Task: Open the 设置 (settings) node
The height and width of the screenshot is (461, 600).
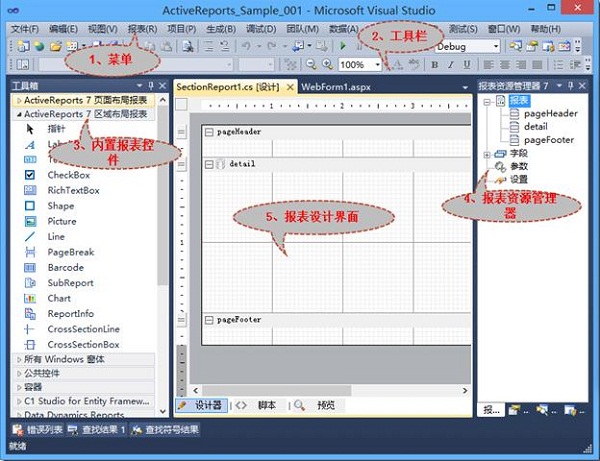Action: pos(519,179)
